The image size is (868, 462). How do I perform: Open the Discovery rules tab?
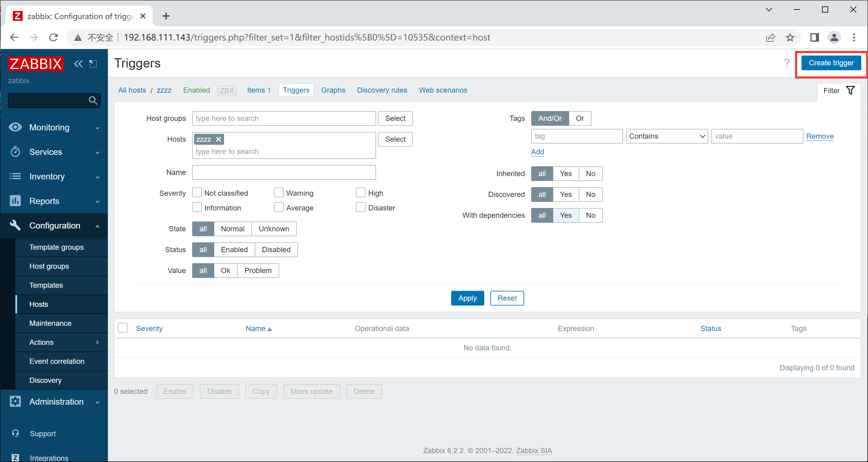[382, 90]
